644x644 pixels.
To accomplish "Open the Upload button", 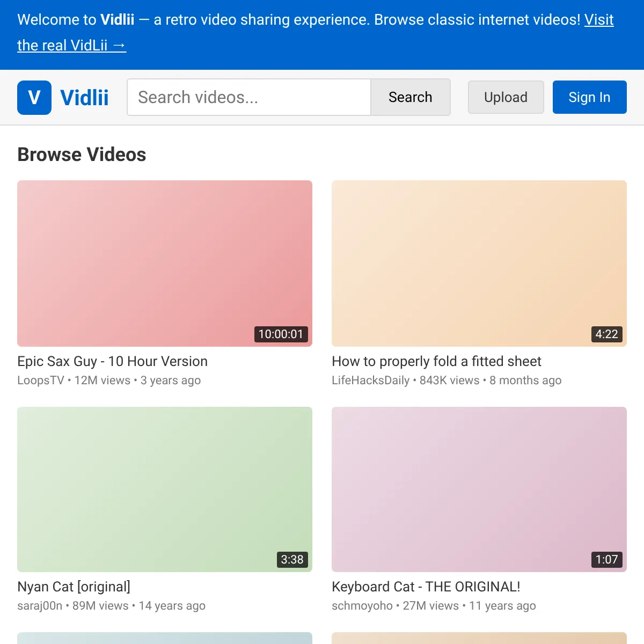I will (x=506, y=97).
